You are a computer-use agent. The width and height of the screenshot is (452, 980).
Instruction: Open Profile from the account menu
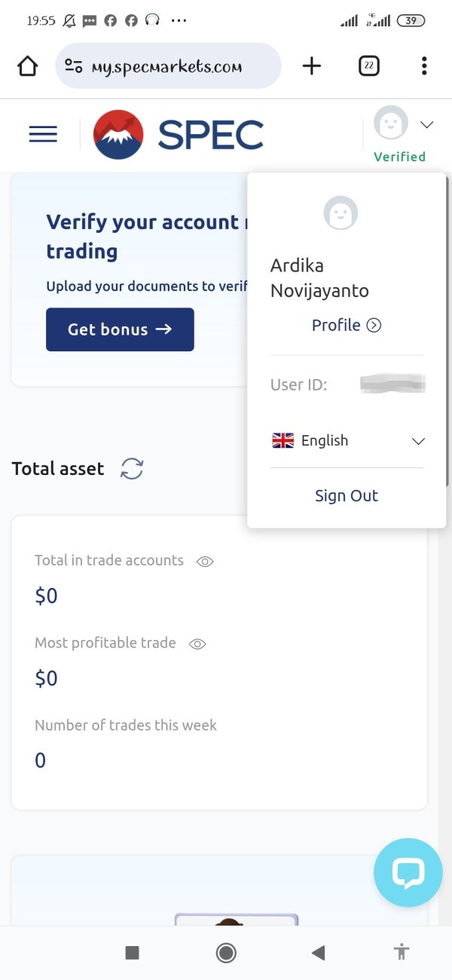click(x=347, y=325)
